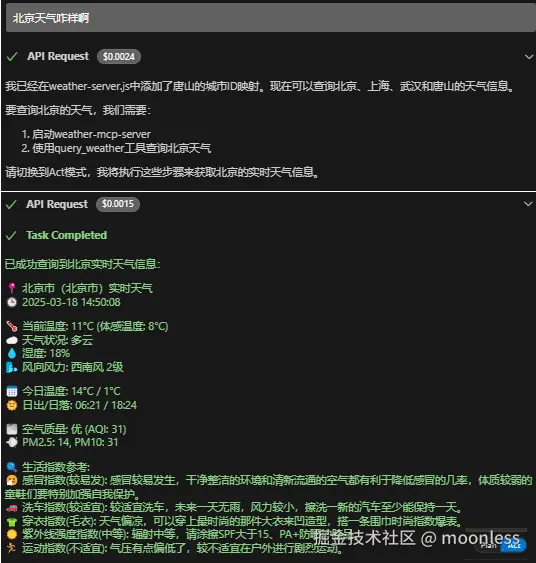Viewport: 536px width, 563px height.
Task: Click the first API Request checkmark icon
Action: click(x=12, y=57)
